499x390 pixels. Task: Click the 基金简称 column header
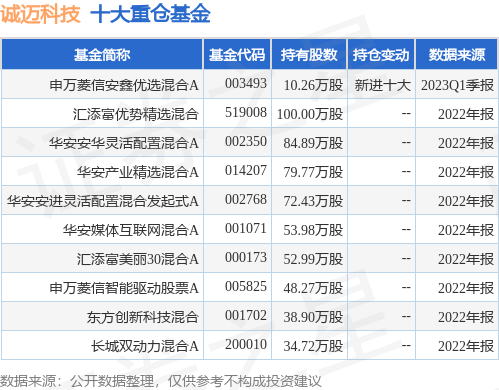[x=102, y=55]
